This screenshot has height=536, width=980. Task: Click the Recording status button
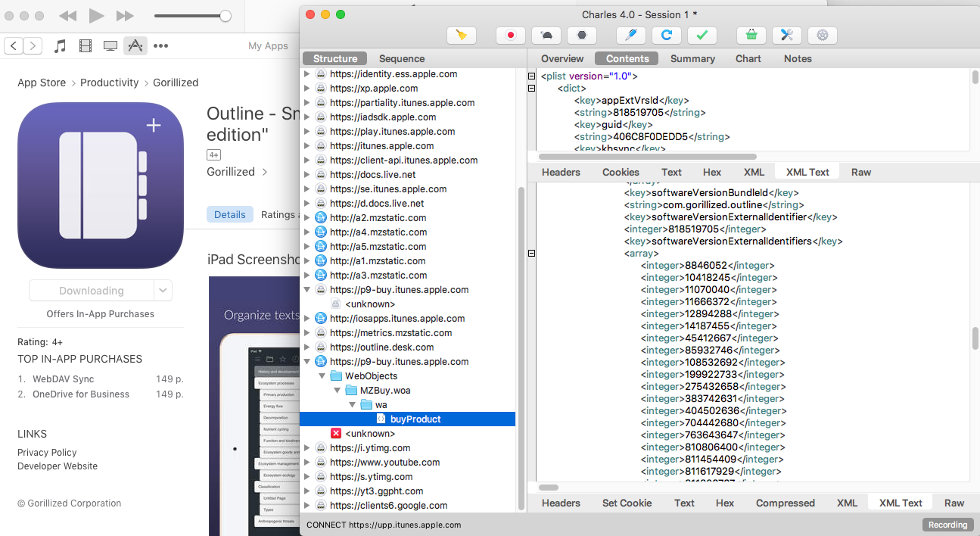[x=948, y=525]
